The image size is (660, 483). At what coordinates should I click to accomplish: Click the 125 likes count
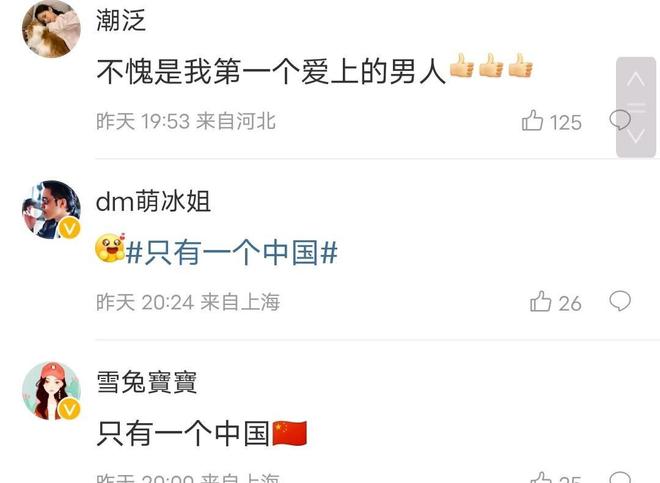click(566, 123)
